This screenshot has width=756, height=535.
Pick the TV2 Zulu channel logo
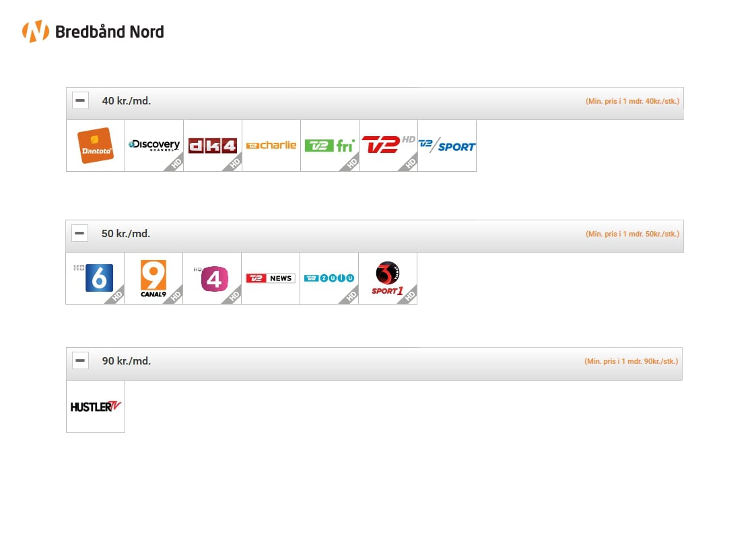(329, 278)
